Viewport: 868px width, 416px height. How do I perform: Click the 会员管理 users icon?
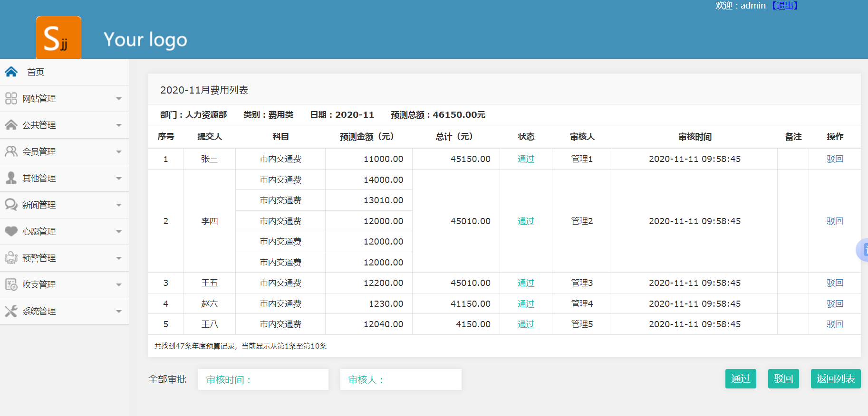pos(11,151)
